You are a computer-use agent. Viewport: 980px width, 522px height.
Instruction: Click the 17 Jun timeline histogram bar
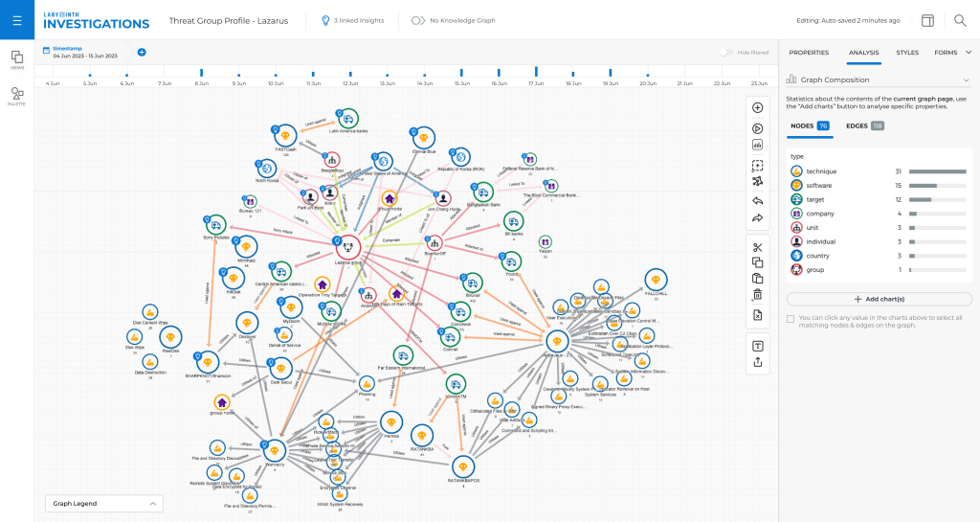click(536, 71)
